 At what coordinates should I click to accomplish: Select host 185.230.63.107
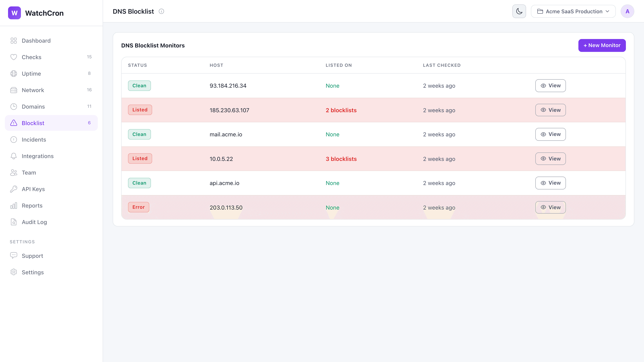[229, 110]
